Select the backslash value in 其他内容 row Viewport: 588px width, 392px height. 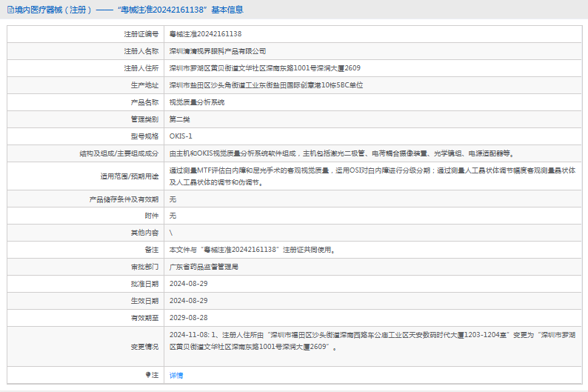tap(171, 233)
